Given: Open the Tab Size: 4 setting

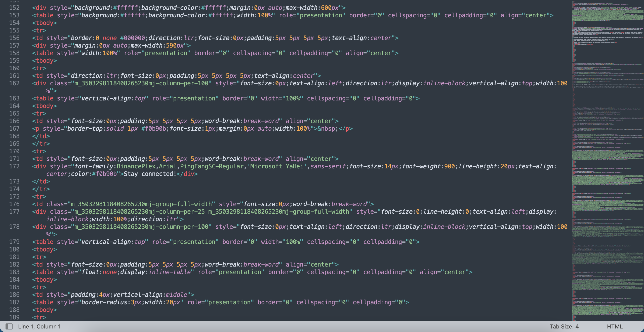Looking at the screenshot, I should [x=565, y=326].
